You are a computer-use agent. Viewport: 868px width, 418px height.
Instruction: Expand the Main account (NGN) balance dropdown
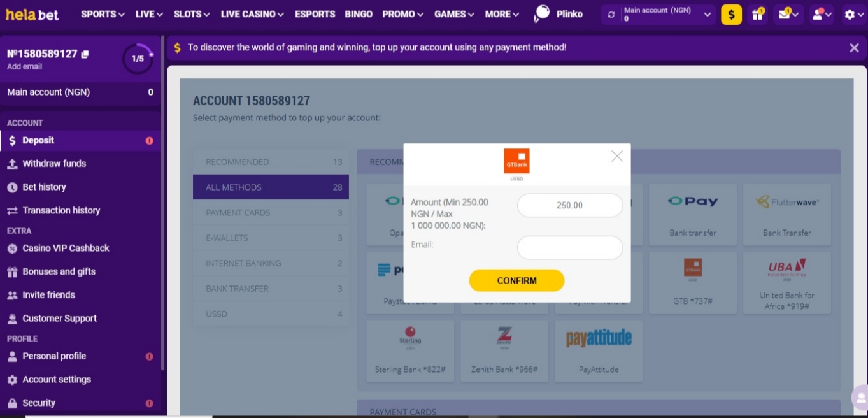708,13
